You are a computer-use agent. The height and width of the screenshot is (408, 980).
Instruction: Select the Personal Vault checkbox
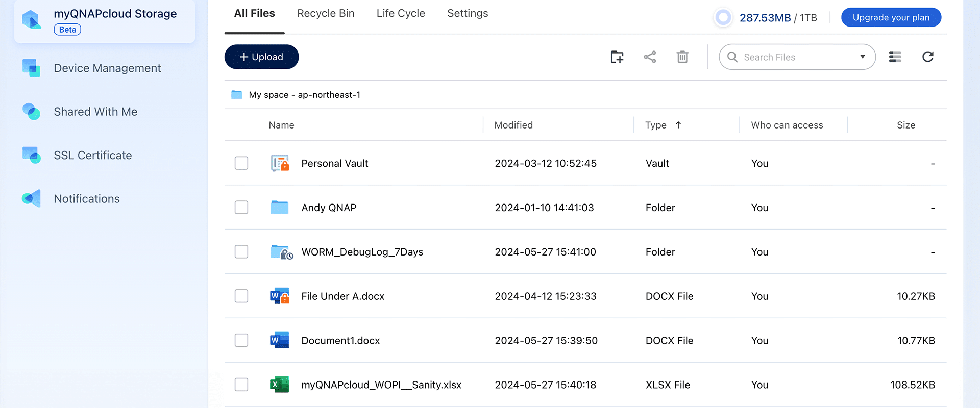click(x=241, y=163)
